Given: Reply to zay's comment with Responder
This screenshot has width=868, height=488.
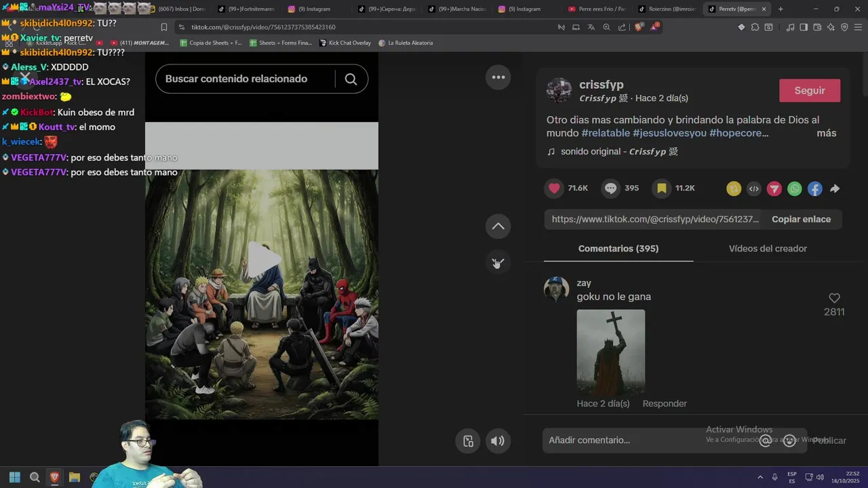Looking at the screenshot, I should [x=665, y=404].
